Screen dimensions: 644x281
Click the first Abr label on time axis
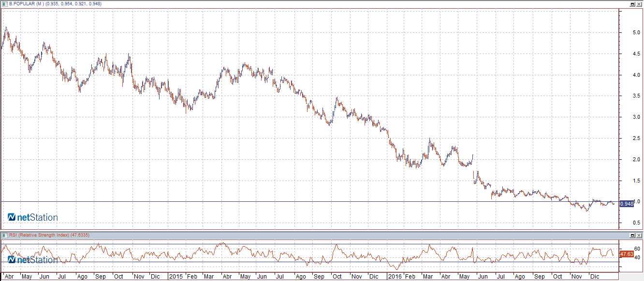point(8,277)
